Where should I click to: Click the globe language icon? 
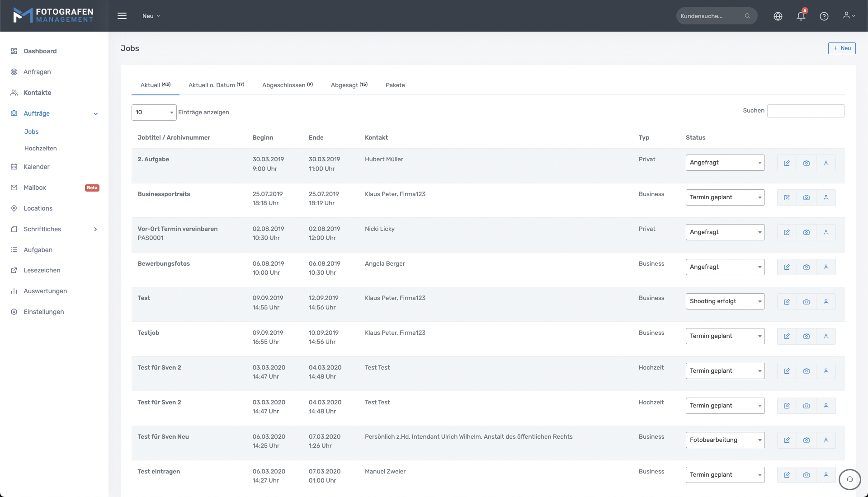[x=778, y=16]
